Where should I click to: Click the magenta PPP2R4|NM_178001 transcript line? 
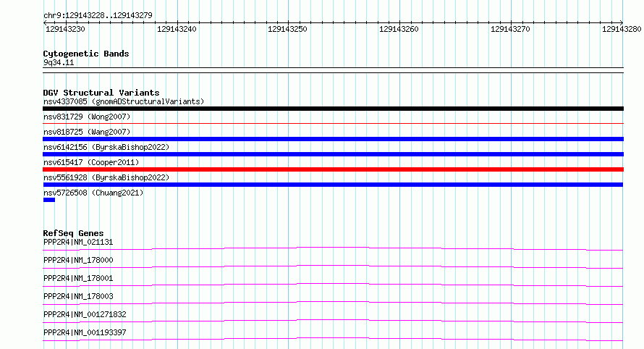[x=333, y=285]
